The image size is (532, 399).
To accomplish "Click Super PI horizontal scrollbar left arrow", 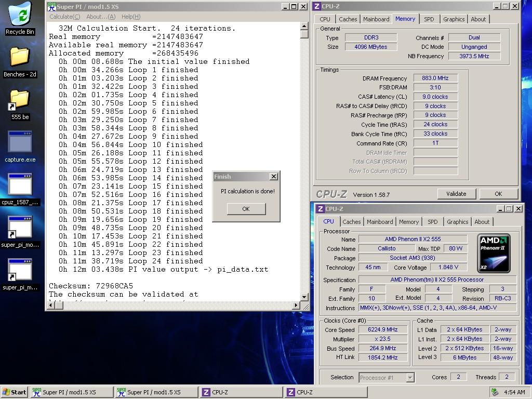I will (51, 305).
